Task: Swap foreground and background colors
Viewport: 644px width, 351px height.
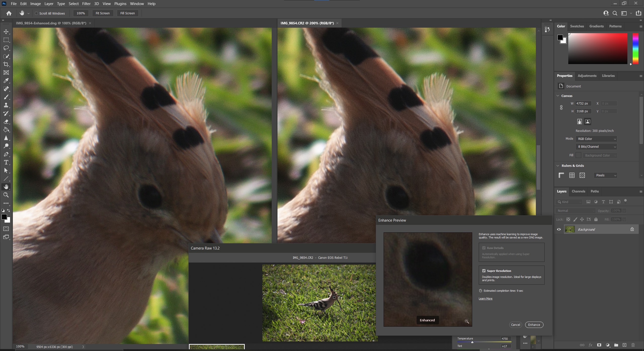Action: pos(9,211)
